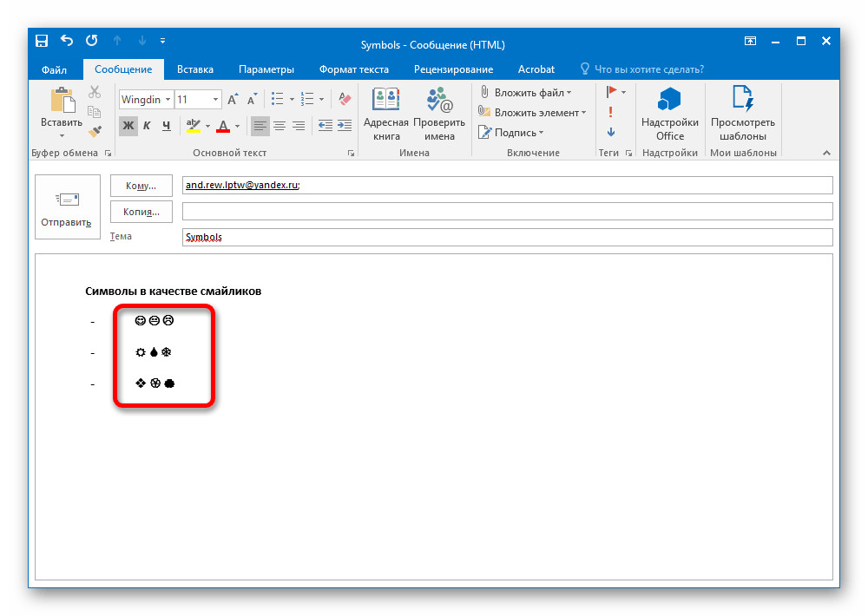Set low importance with blue arrow
The image size is (868, 616).
coord(610,132)
